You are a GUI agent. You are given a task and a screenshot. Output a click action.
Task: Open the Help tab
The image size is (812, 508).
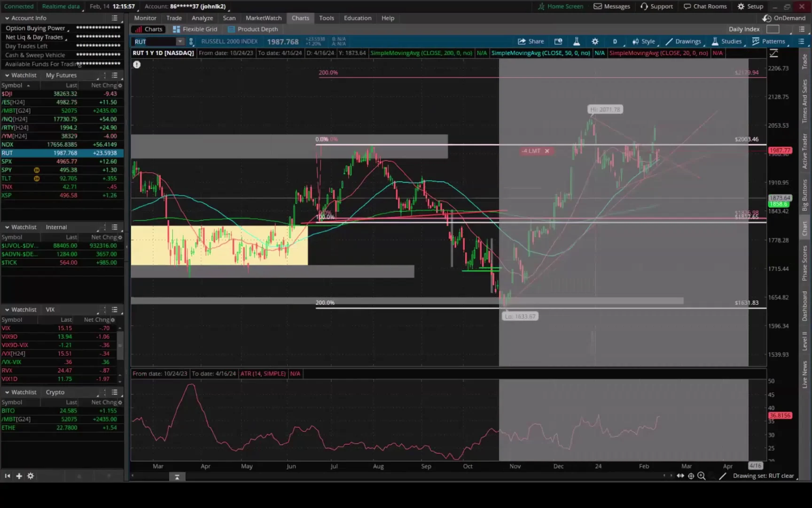coord(388,18)
